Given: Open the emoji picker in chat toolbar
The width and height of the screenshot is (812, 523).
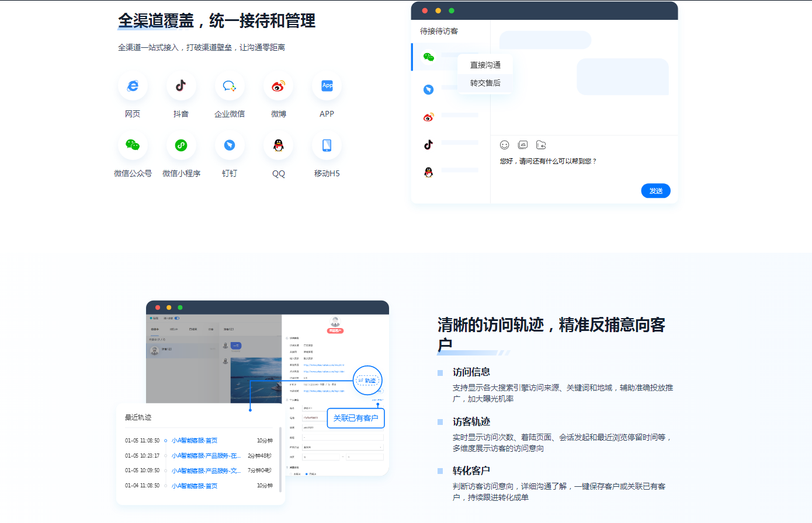Looking at the screenshot, I should [x=505, y=145].
